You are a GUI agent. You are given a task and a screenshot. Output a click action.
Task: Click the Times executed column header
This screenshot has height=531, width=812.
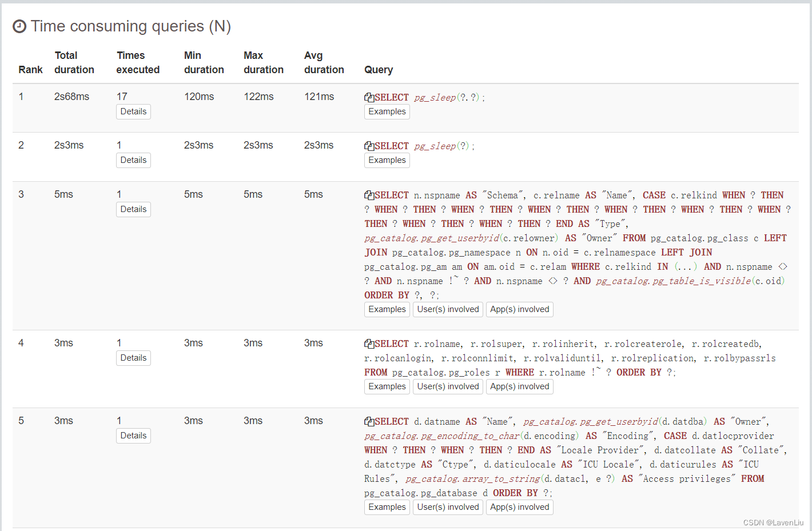(x=138, y=63)
